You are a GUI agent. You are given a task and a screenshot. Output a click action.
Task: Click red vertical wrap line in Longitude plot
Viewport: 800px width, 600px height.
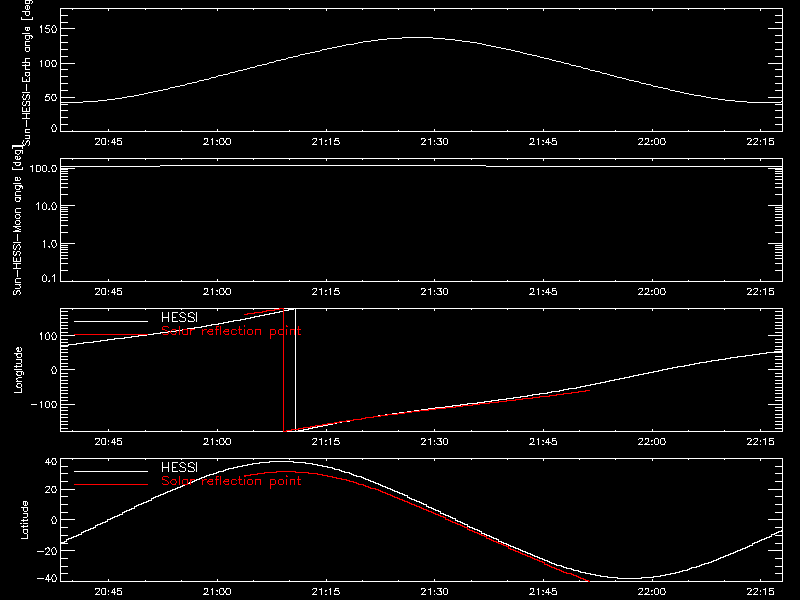click(284, 370)
